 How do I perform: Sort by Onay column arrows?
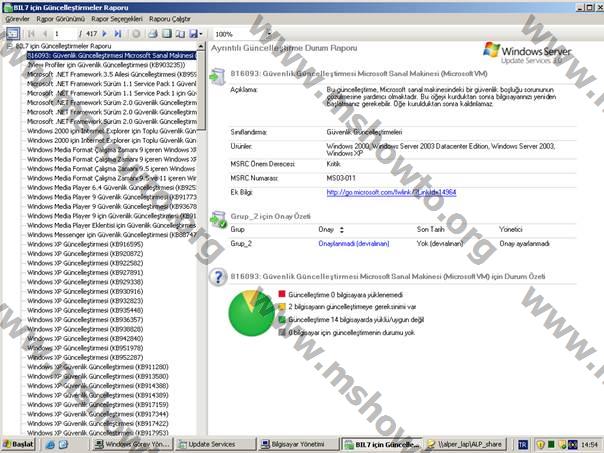click(x=341, y=230)
